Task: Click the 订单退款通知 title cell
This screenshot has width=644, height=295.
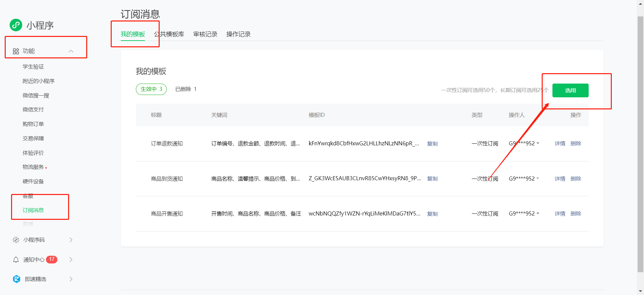Action: tap(167, 144)
